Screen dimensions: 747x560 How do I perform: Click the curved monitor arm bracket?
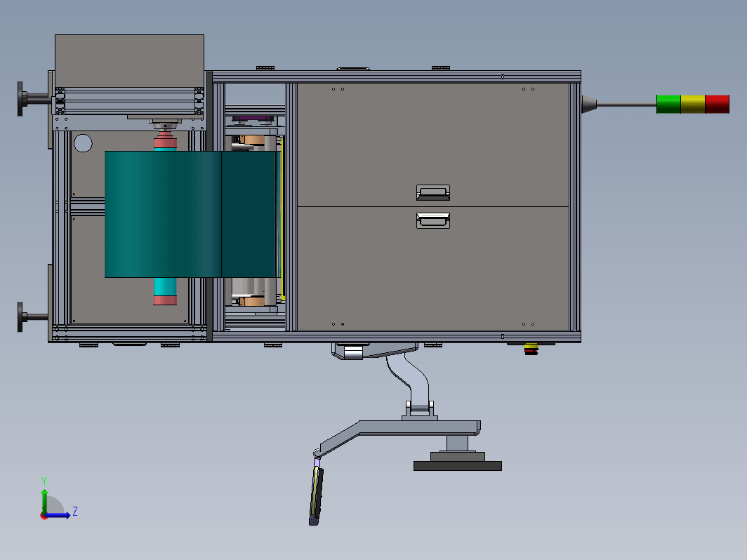tap(411, 377)
